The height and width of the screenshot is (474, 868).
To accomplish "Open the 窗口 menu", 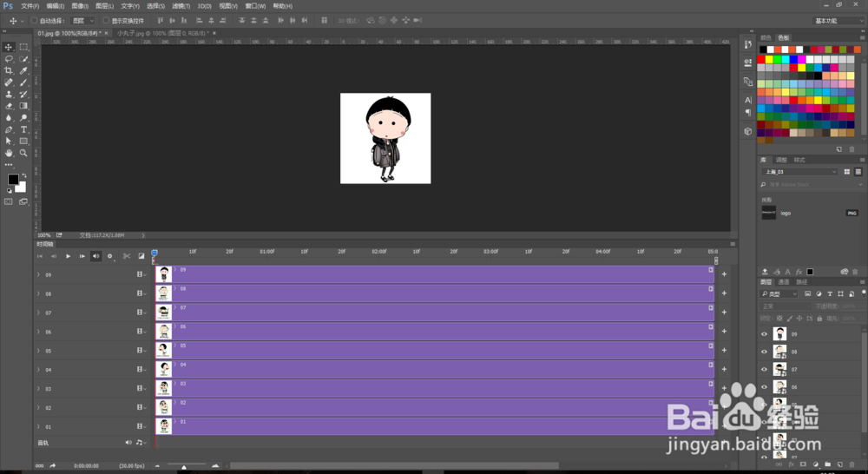I will [255, 6].
